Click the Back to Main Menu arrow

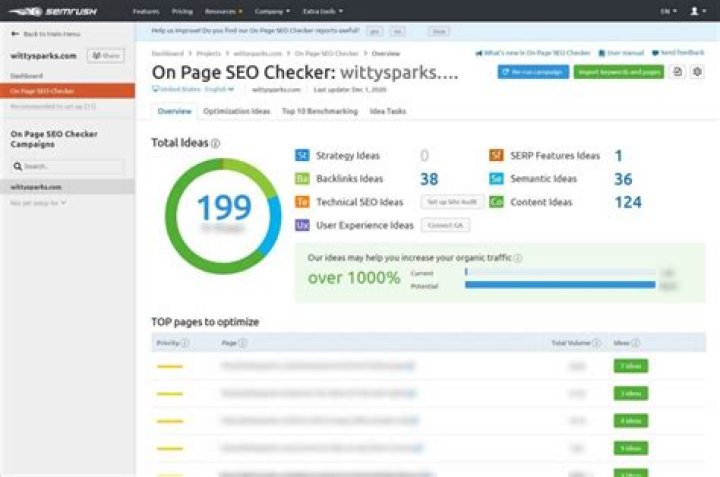click(15, 34)
